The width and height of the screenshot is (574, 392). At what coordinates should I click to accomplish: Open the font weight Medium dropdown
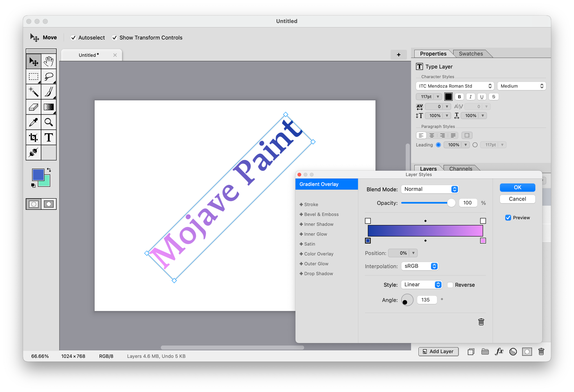point(521,86)
